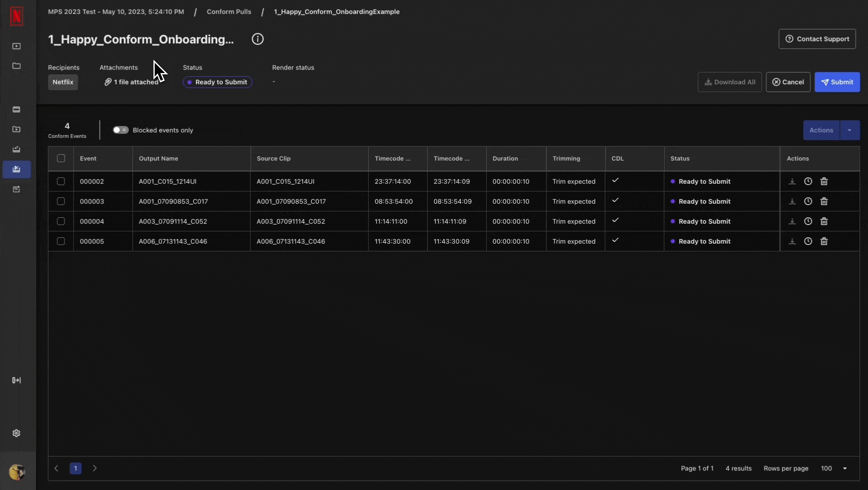Open the Rows per page dropdown
This screenshot has width=868, height=490.
point(834,468)
